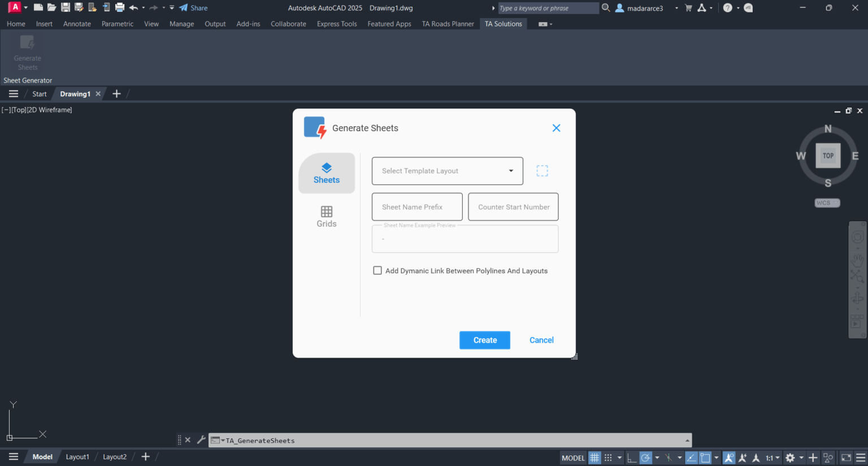Click the Generate Sheets ribbon icon
Image resolution: width=868 pixels, height=466 pixels.
27,53
